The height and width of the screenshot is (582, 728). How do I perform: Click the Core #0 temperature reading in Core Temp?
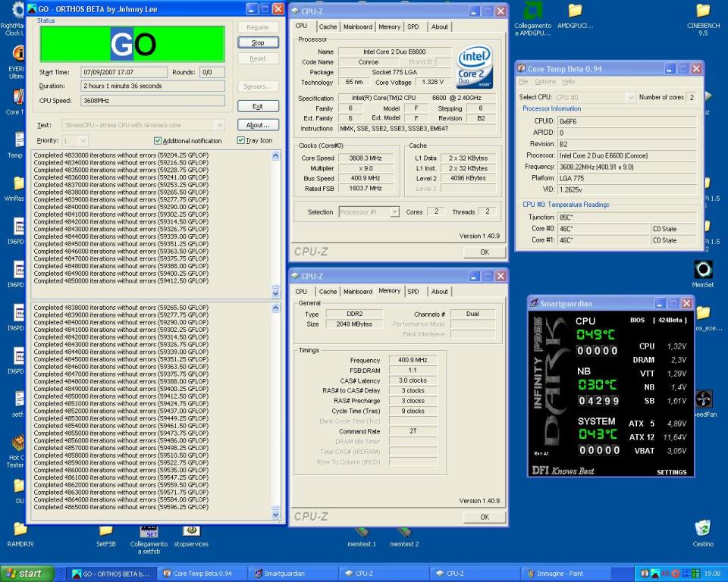[x=603, y=229]
